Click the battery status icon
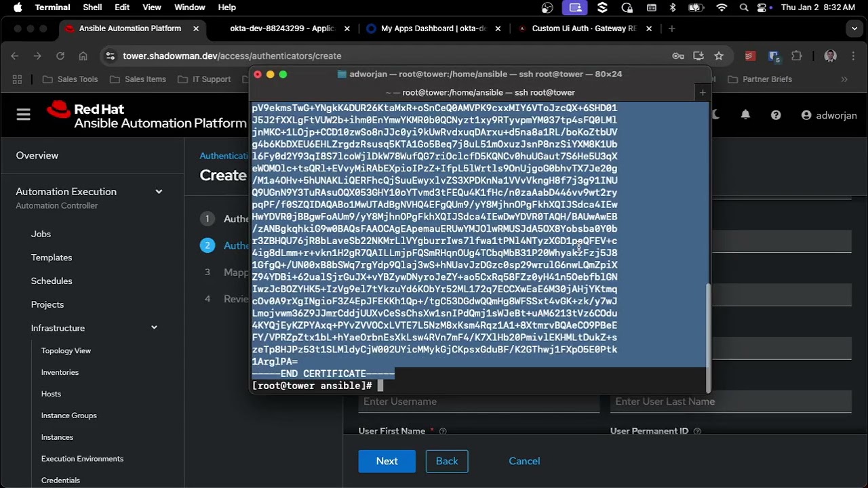This screenshot has width=868, height=488. pyautogui.click(x=696, y=7)
